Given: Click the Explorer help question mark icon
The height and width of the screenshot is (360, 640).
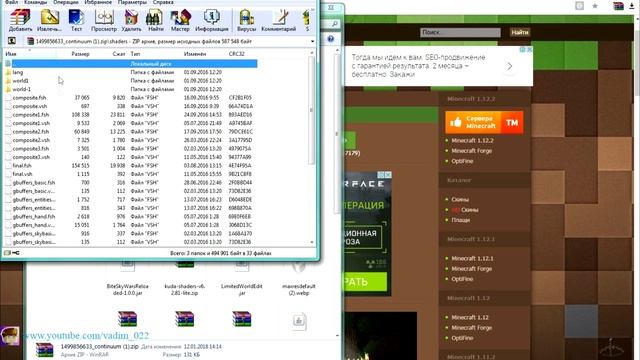Looking at the screenshot, I should coord(331,39).
